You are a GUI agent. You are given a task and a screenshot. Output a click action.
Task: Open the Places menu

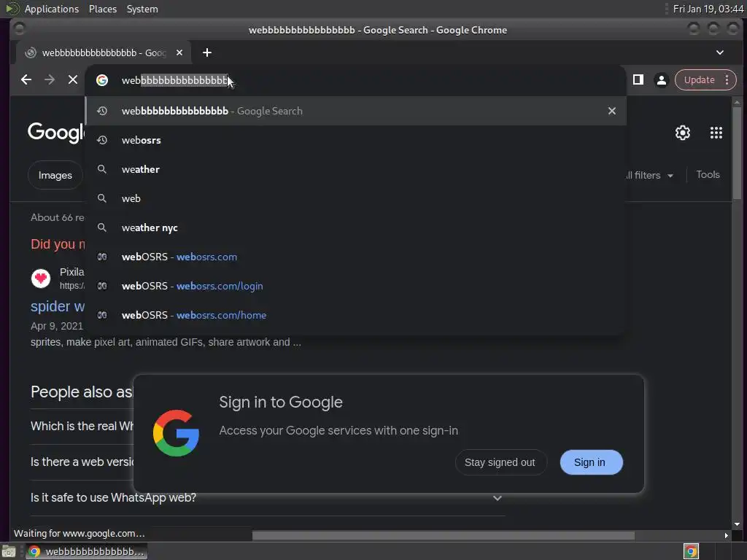(102, 9)
